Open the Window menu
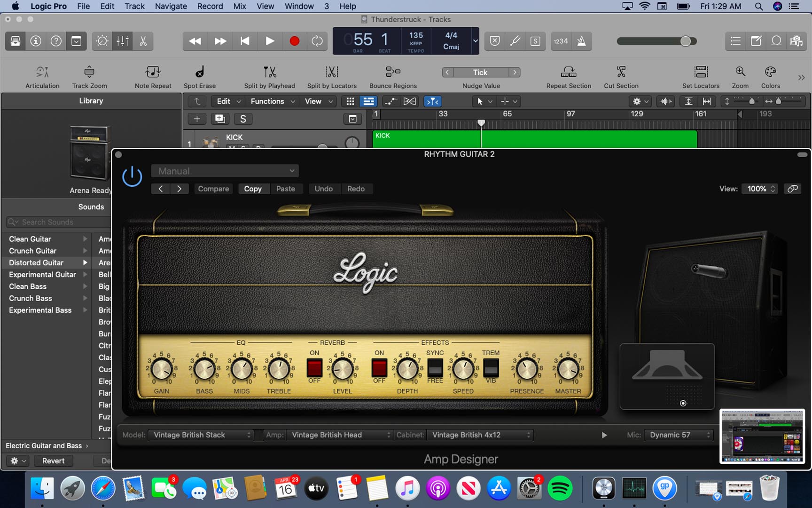Viewport: 812px width, 508px height. tap(299, 6)
